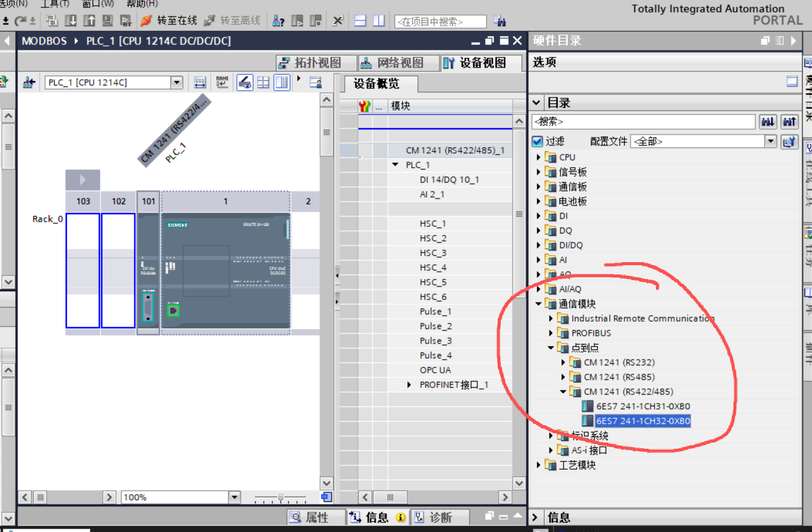Click the cross-reference X icon

pos(337,21)
